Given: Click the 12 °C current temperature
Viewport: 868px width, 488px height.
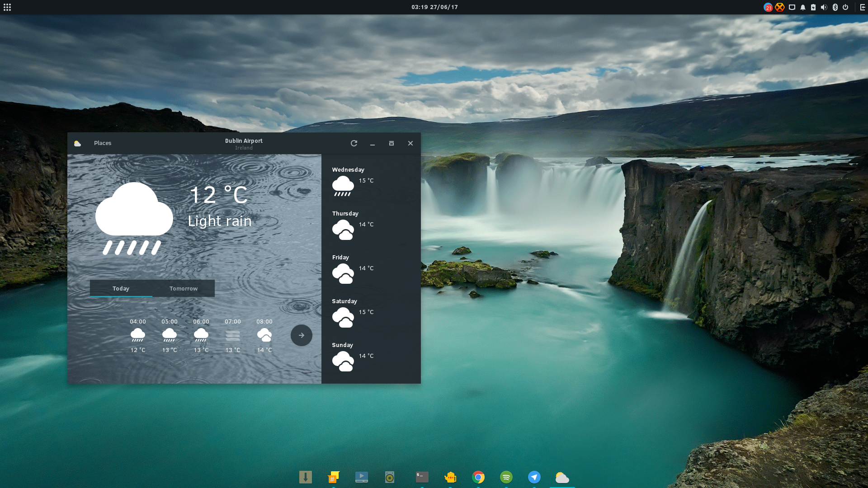Looking at the screenshot, I should [218, 195].
